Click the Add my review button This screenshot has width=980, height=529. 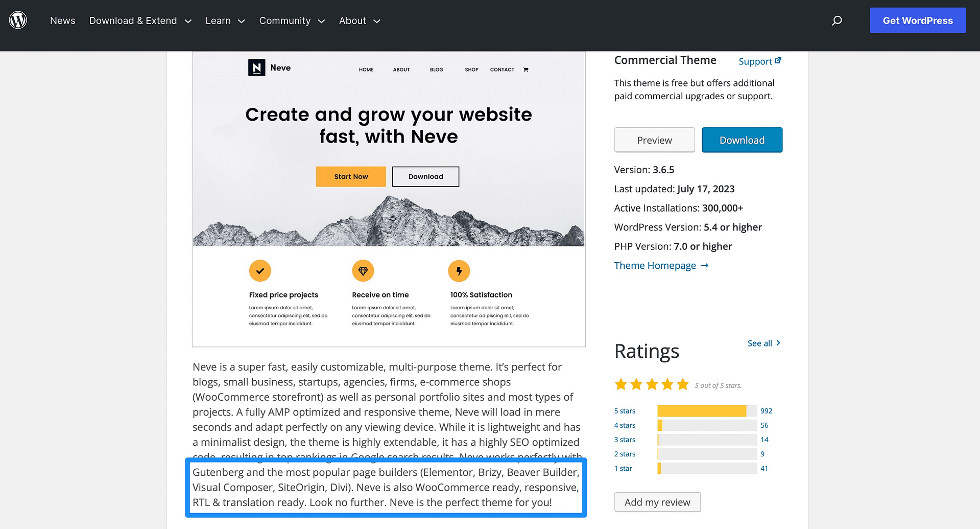pos(657,502)
